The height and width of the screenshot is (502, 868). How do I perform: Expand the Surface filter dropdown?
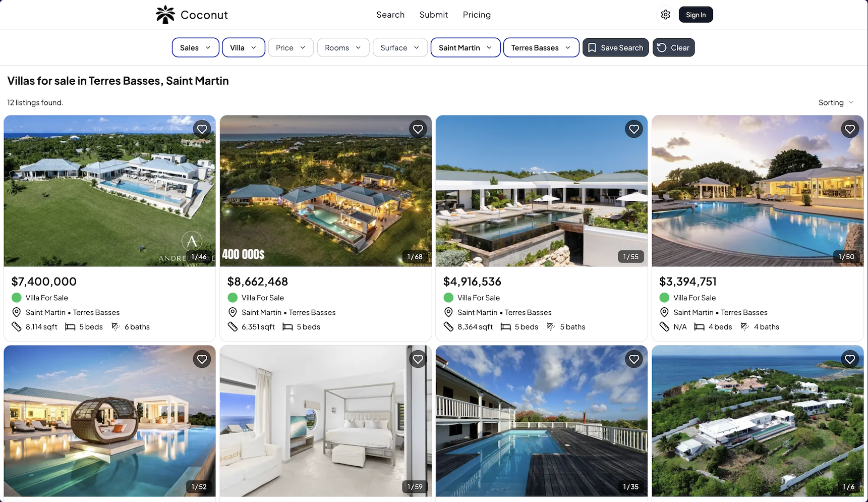coord(400,47)
